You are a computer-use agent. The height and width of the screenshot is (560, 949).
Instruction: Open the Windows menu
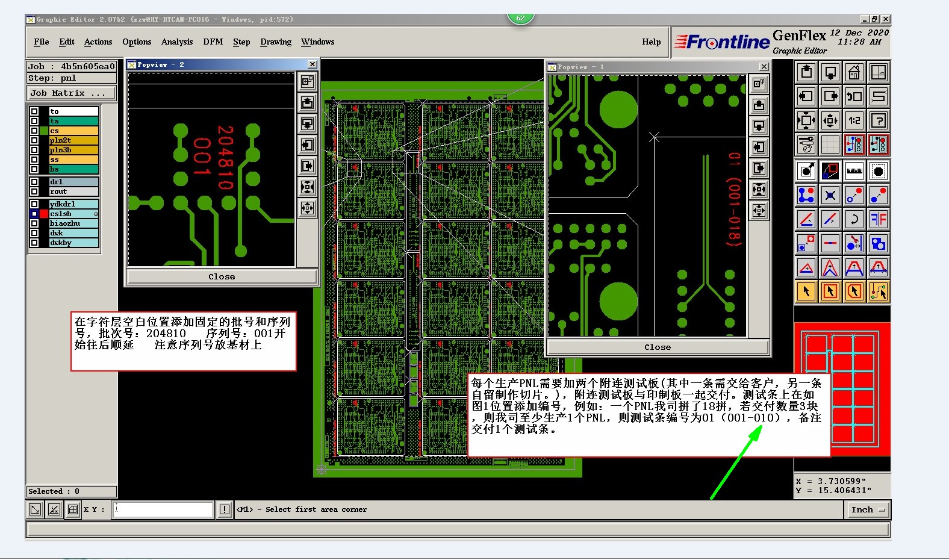click(x=317, y=42)
